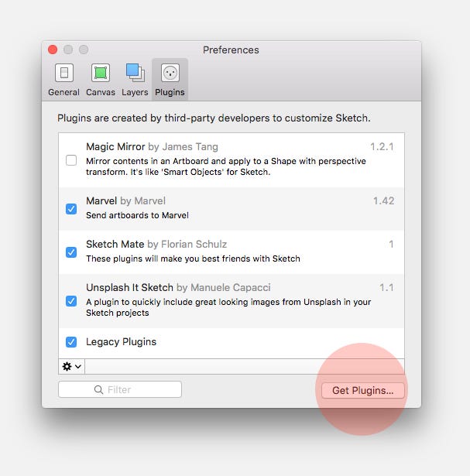Close the Preferences window with red button

pyautogui.click(x=53, y=50)
